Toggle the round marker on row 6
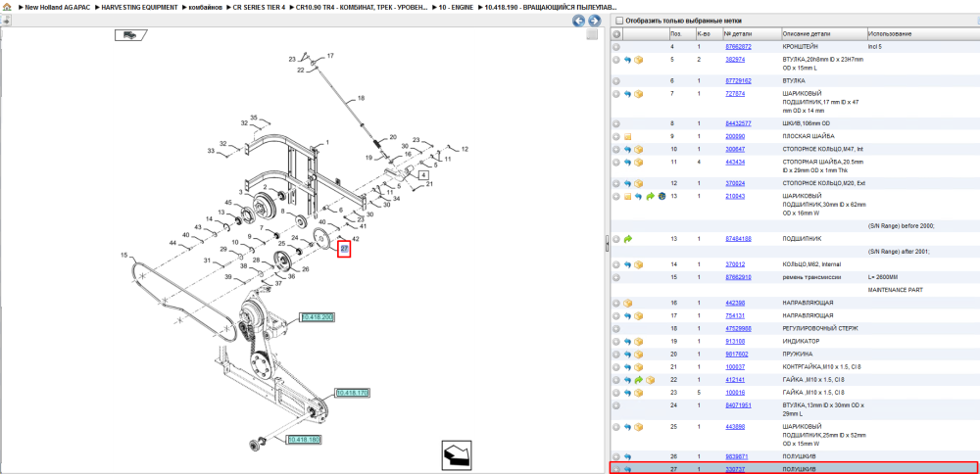 (616, 81)
